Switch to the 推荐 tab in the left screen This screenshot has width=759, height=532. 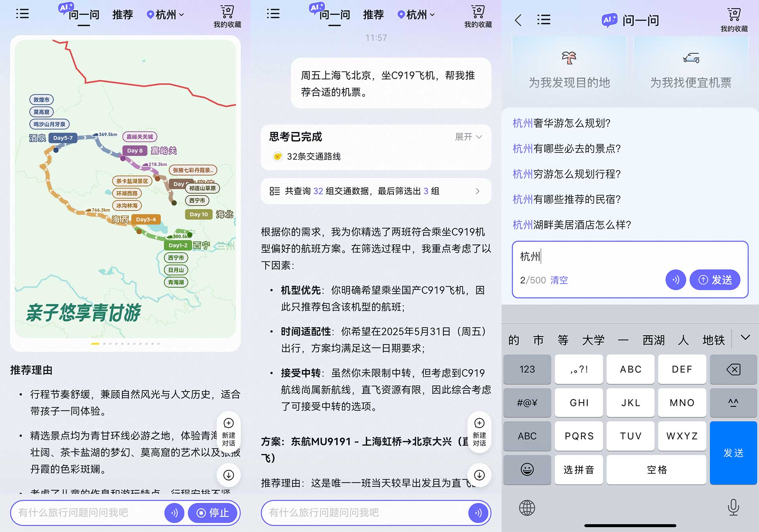[x=123, y=15]
